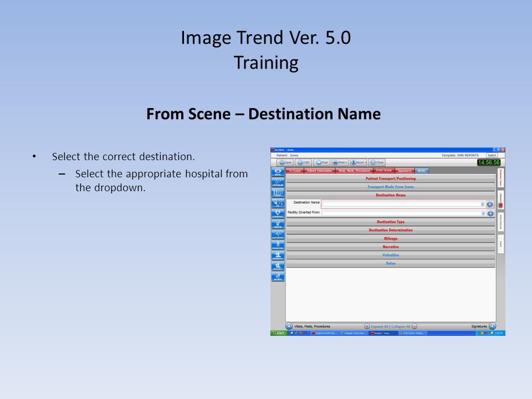Click the Switch template button

[x=492, y=155]
